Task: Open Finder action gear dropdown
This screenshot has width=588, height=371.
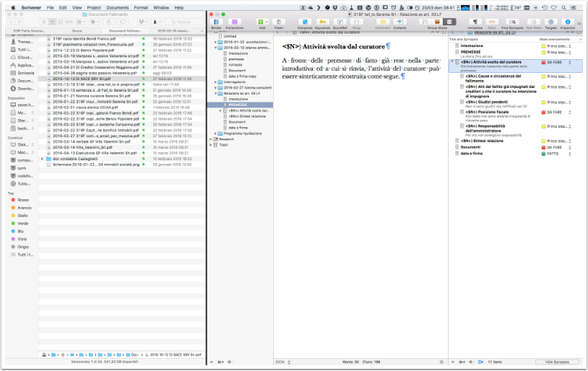Action: click(94, 22)
